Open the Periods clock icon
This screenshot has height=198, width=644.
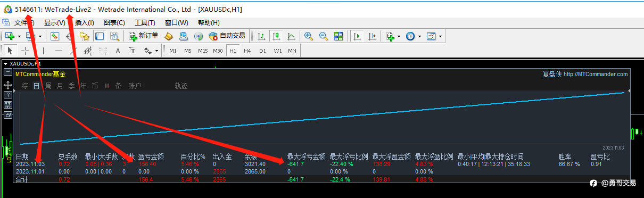point(410,36)
